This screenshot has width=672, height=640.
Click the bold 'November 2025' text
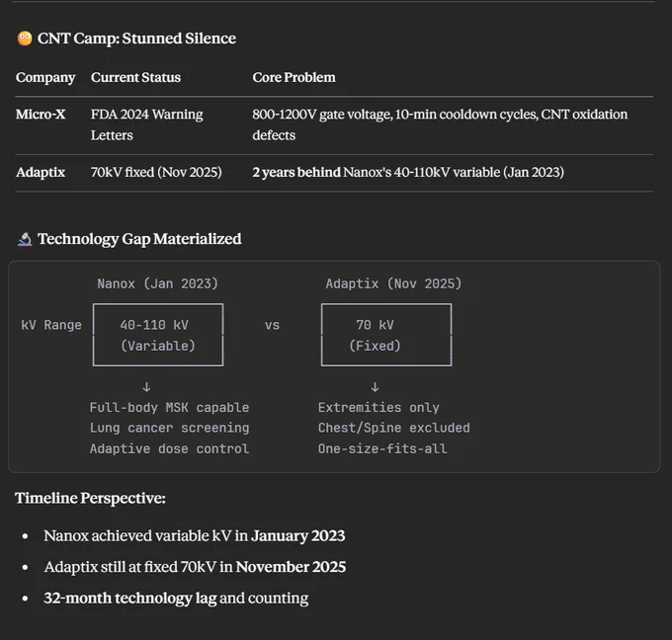point(291,567)
